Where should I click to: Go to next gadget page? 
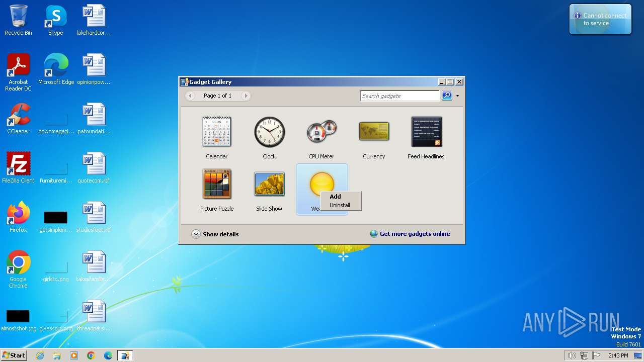246,96
